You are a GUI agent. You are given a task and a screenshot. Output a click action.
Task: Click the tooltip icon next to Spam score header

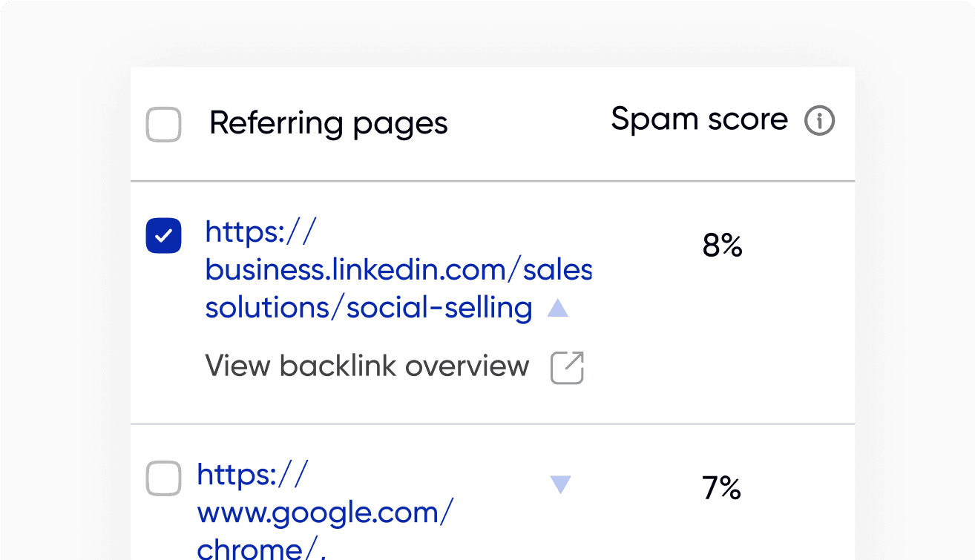819,120
